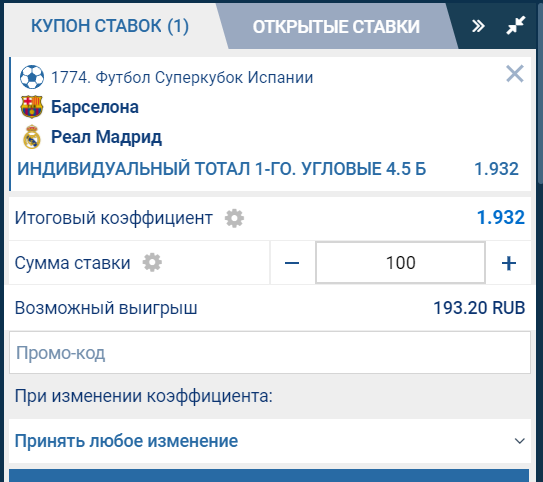Select the Купон ставок (1) tab

(x=110, y=26)
